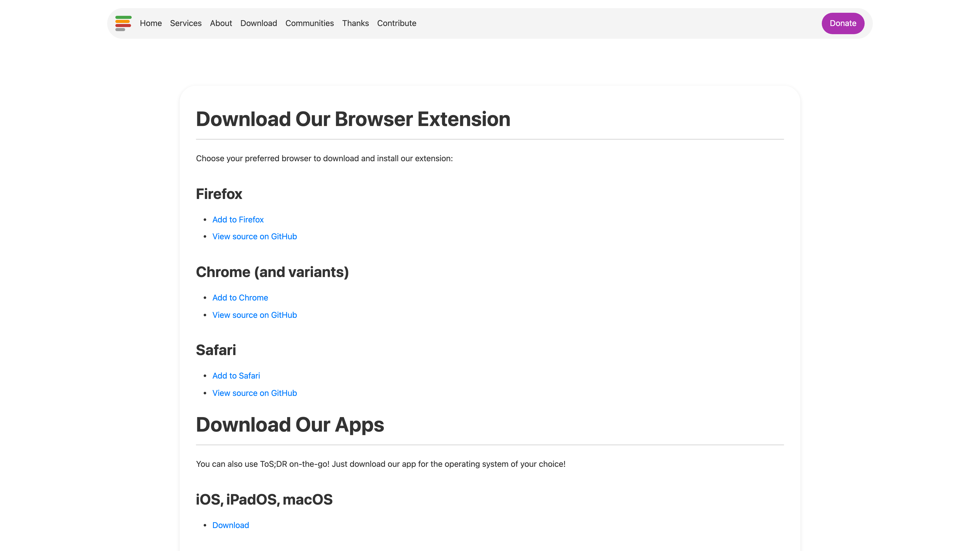The height and width of the screenshot is (551, 980).
Task: Click the ToS;DR striped logo icon
Action: pyautogui.click(x=123, y=23)
